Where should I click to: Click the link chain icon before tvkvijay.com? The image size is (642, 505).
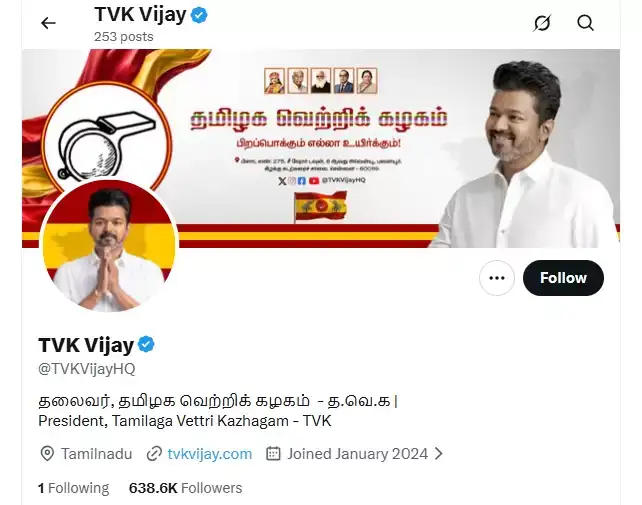click(154, 454)
